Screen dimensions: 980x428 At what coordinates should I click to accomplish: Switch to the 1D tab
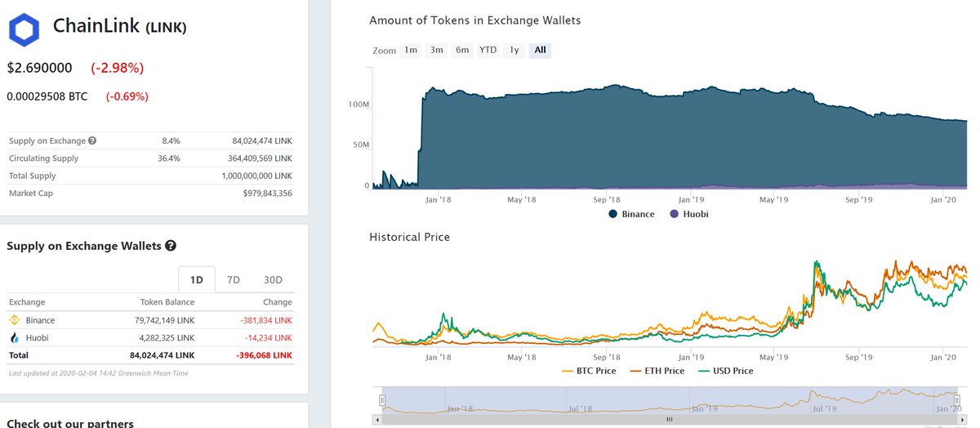(197, 279)
